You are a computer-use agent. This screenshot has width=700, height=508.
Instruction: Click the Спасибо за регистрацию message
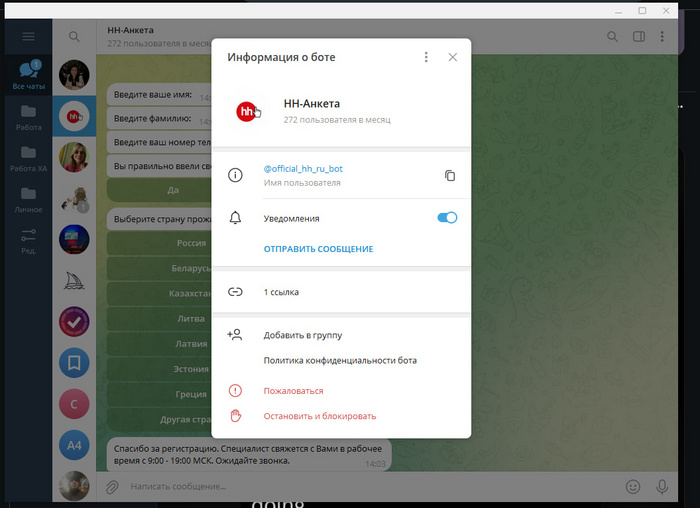249,454
